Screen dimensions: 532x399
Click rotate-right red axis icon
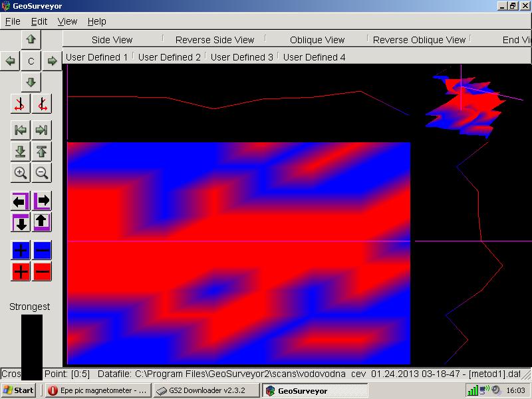tap(42, 104)
